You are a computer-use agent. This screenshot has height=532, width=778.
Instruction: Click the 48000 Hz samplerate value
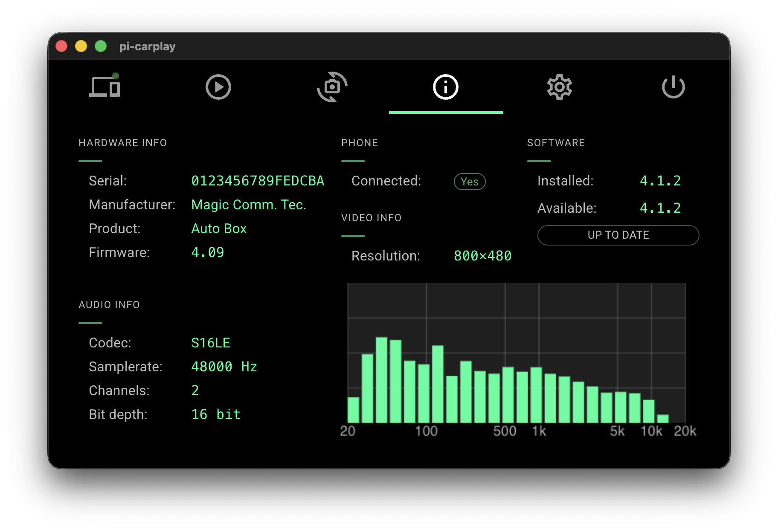(x=224, y=367)
